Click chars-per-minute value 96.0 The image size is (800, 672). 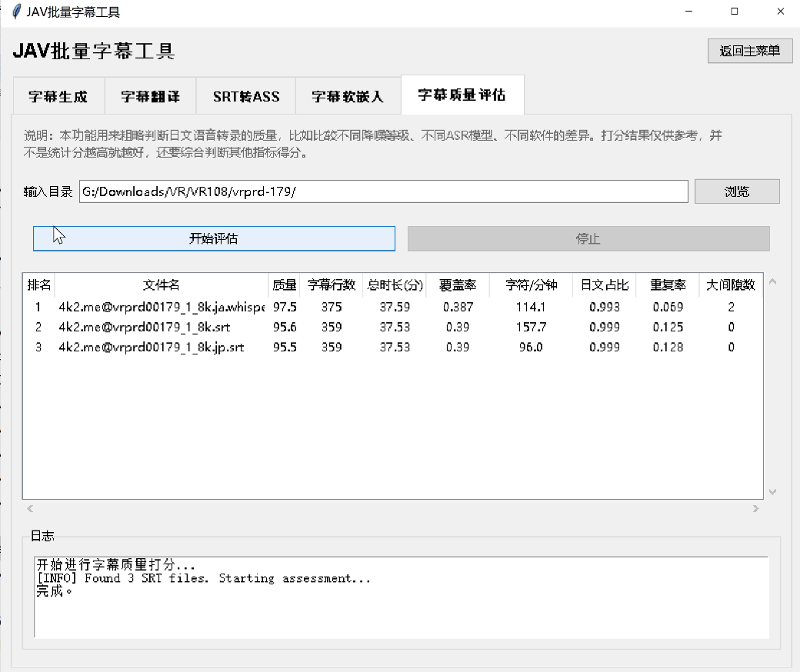tap(531, 348)
